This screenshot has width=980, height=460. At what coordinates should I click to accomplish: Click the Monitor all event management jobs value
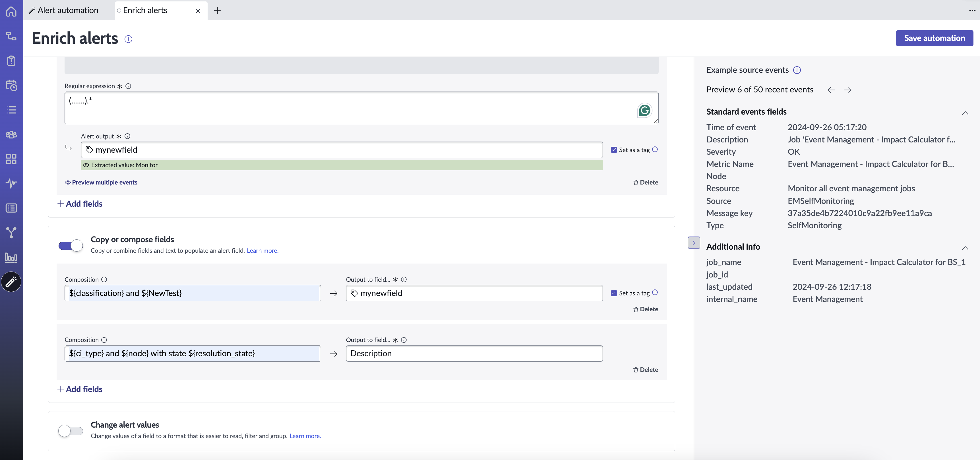851,188
